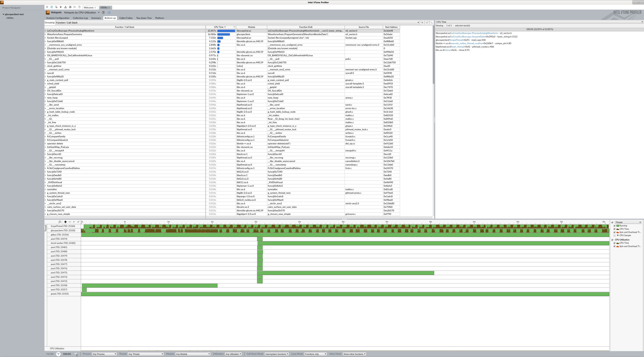The width and height of the screenshot is (644, 357).
Task: Open Inline Mode dropdown Show inline functions
Action: coord(355,354)
